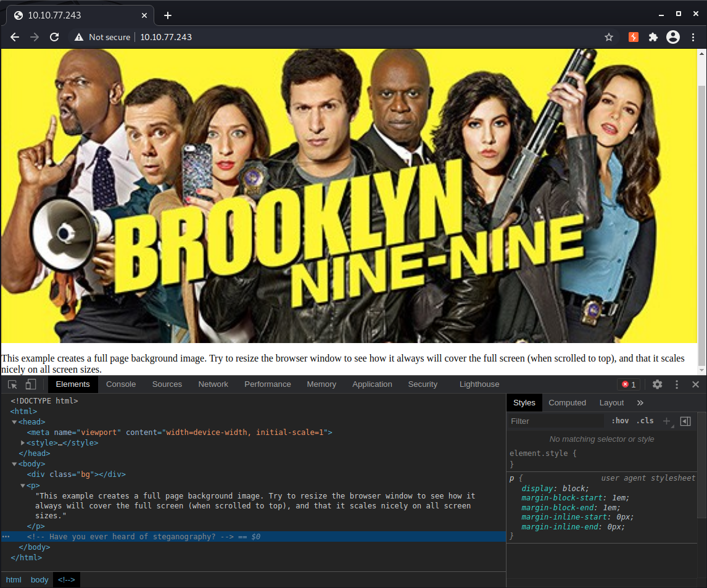Open the Performance tab

click(x=267, y=384)
